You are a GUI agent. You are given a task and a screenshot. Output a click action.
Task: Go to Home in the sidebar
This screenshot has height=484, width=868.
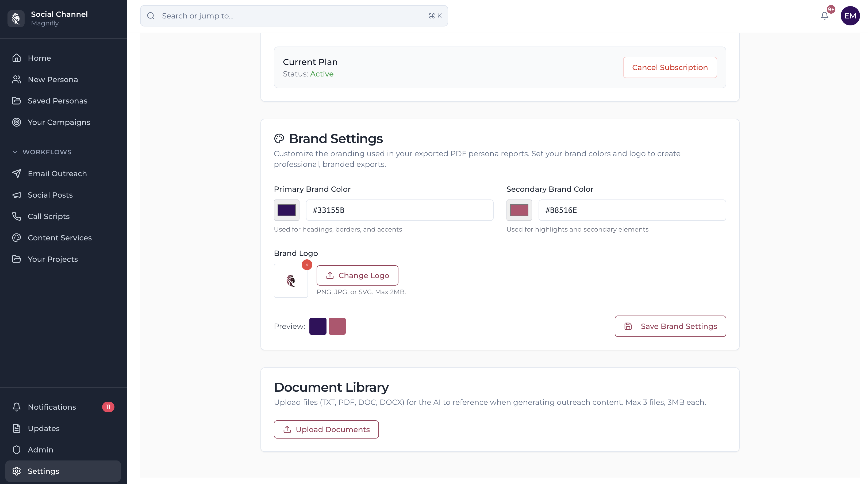pos(39,58)
